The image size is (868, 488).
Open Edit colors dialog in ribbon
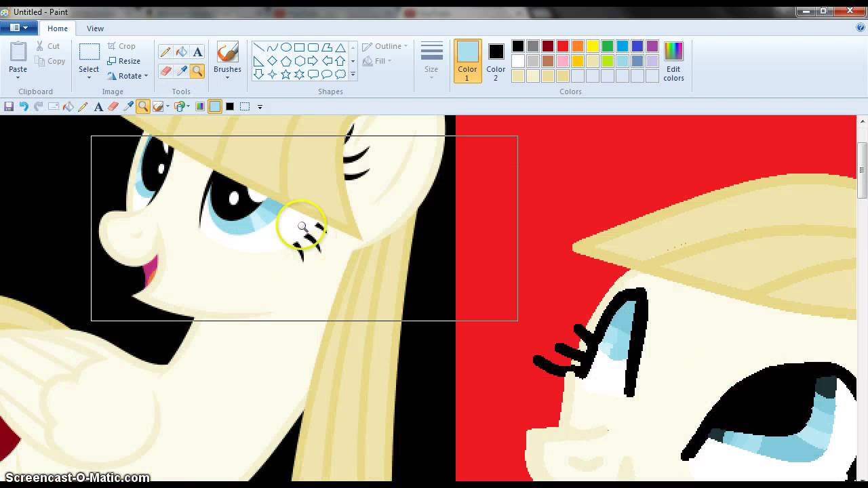pyautogui.click(x=673, y=61)
